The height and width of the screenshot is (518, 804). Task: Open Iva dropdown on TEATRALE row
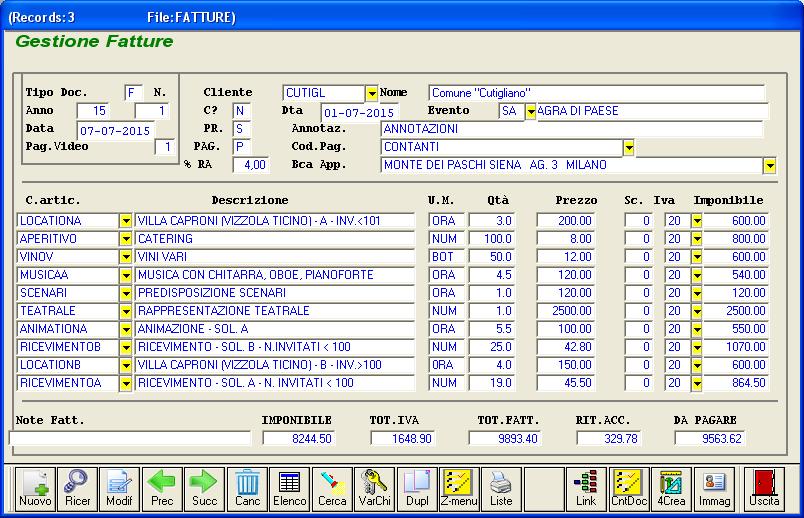[x=697, y=311]
